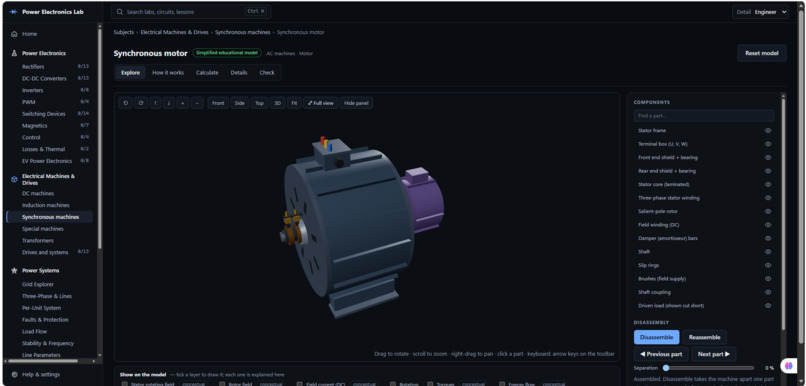Viewport: 806px width, 386px height.
Task: Click the Reassemble button
Action: (705, 337)
